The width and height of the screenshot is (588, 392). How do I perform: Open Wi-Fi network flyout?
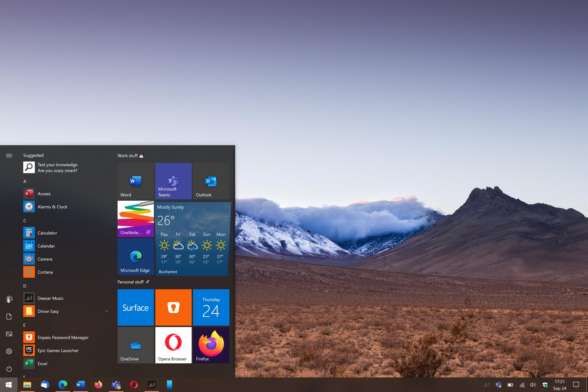tap(522, 385)
